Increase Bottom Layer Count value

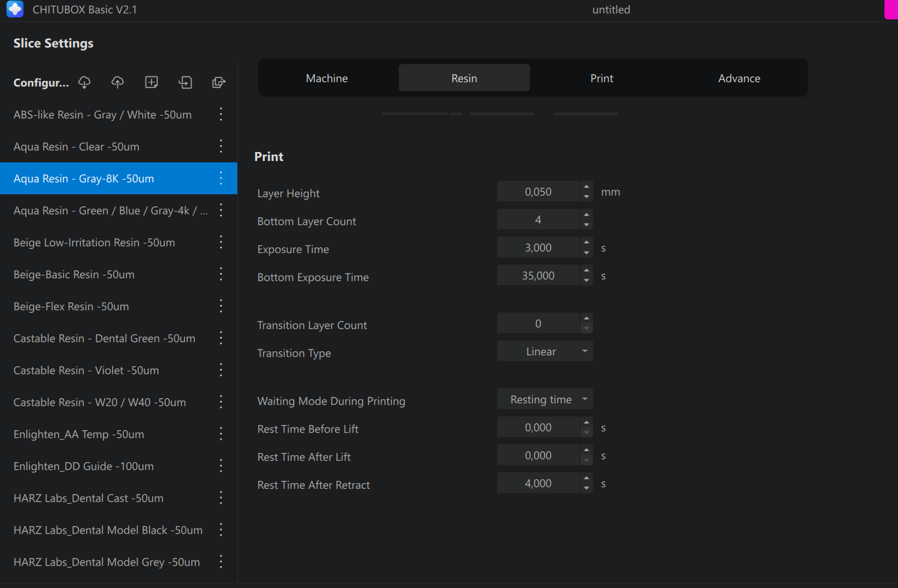587,215
